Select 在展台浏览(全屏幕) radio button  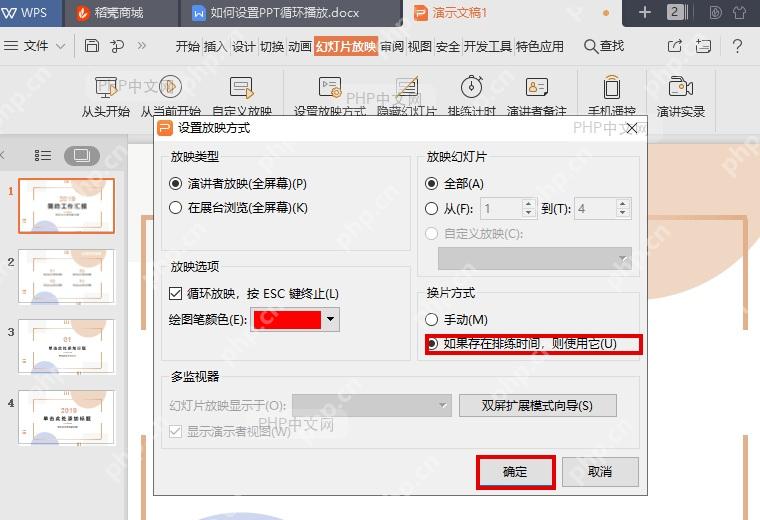coord(175,208)
